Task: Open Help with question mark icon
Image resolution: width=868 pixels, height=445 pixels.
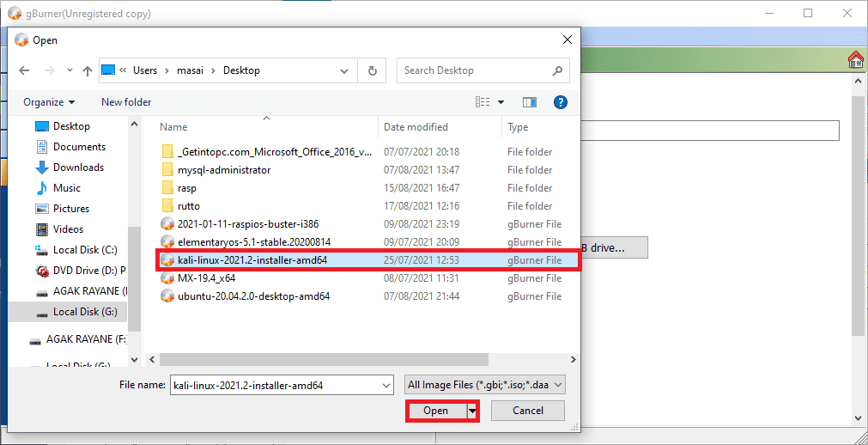Action: click(561, 102)
